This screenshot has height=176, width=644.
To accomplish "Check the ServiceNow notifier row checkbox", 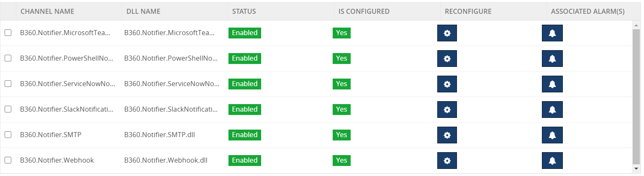I will (8, 84).
